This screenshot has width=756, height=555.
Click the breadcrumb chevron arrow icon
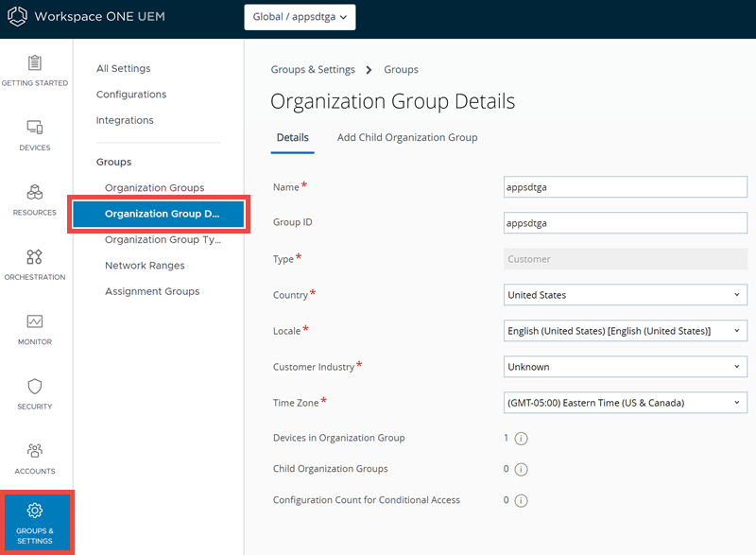pos(369,70)
